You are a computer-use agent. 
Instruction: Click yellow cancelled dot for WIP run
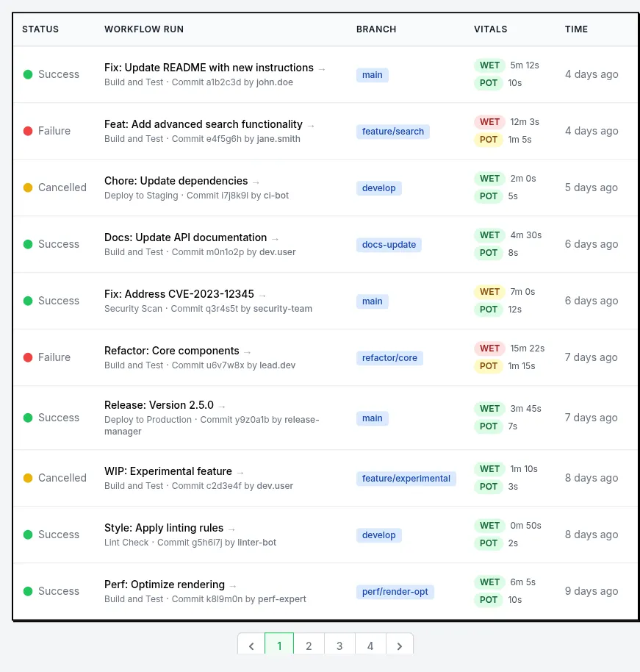point(28,478)
